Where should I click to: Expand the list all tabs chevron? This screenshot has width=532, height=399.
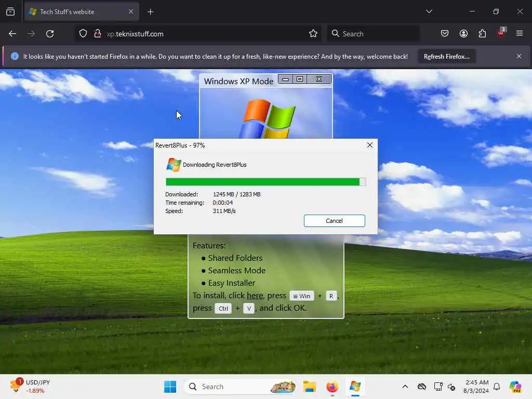pyautogui.click(x=429, y=11)
